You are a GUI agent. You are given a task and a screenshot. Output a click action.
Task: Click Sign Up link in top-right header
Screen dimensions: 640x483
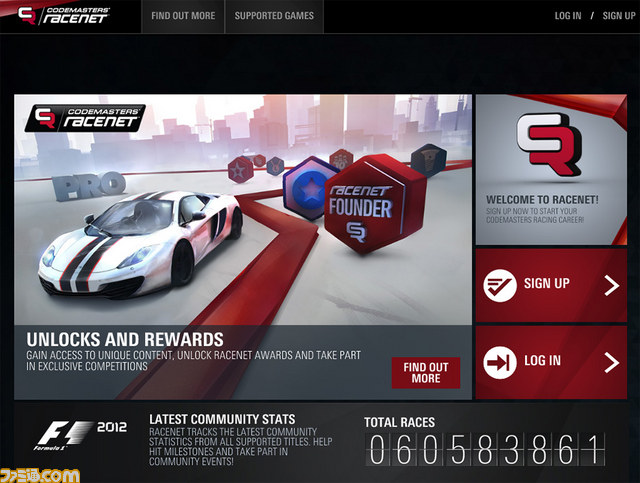619,16
